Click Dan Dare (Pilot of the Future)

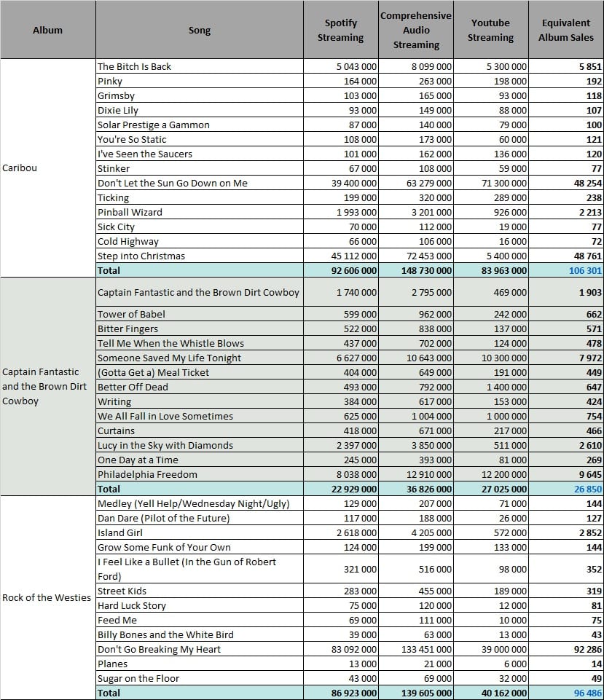click(x=200, y=519)
